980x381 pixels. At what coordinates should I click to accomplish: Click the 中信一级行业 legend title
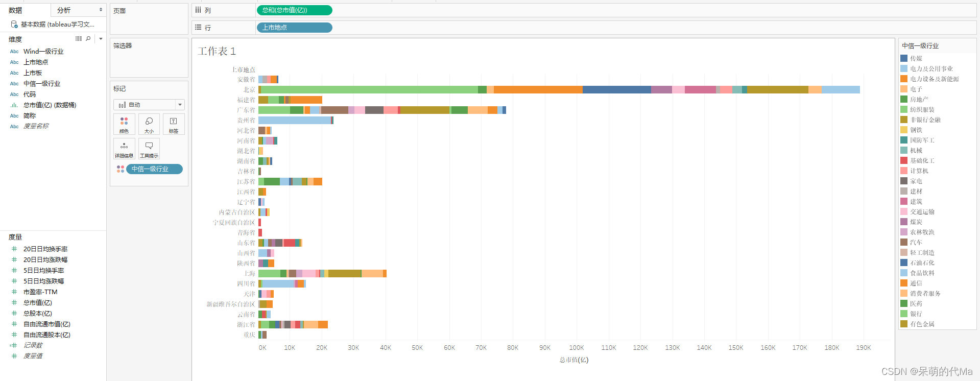[x=920, y=46]
